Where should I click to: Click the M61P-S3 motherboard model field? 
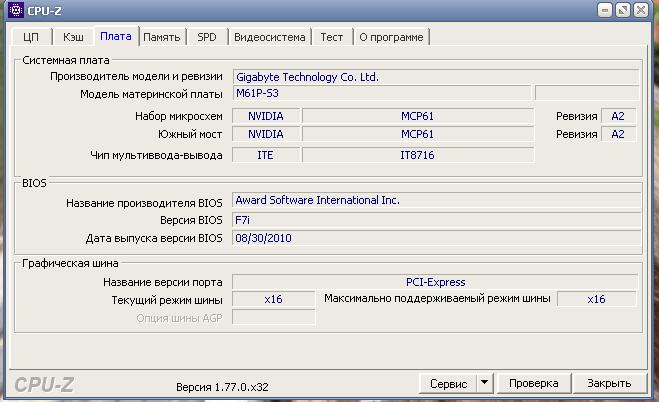click(382, 93)
